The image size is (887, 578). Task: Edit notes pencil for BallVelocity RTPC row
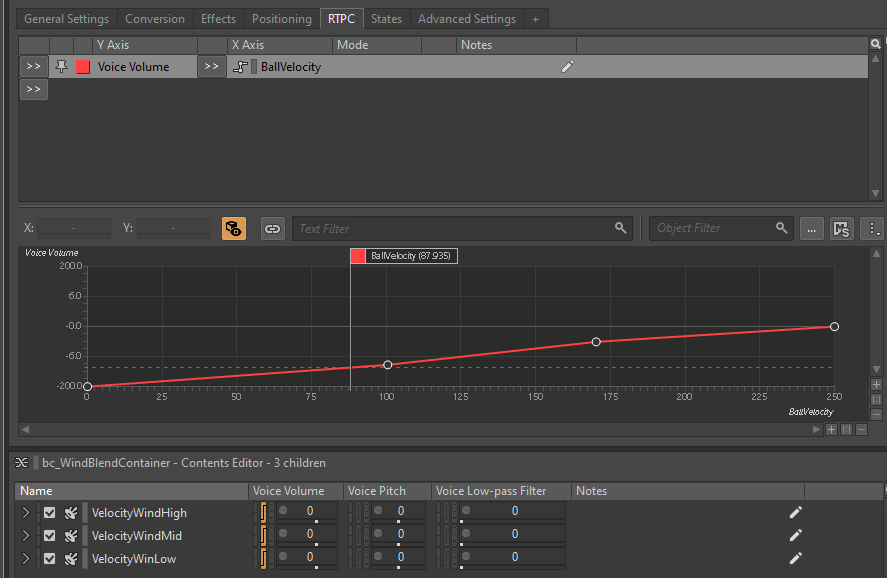pos(568,67)
